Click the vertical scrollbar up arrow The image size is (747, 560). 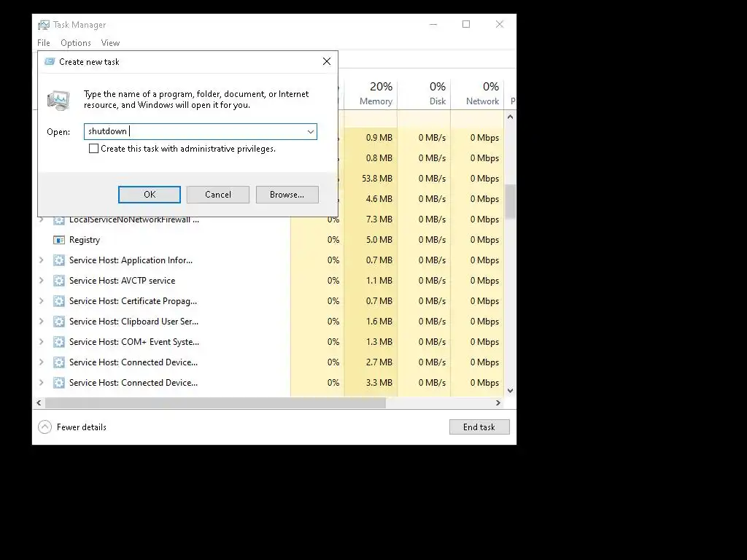(x=510, y=117)
